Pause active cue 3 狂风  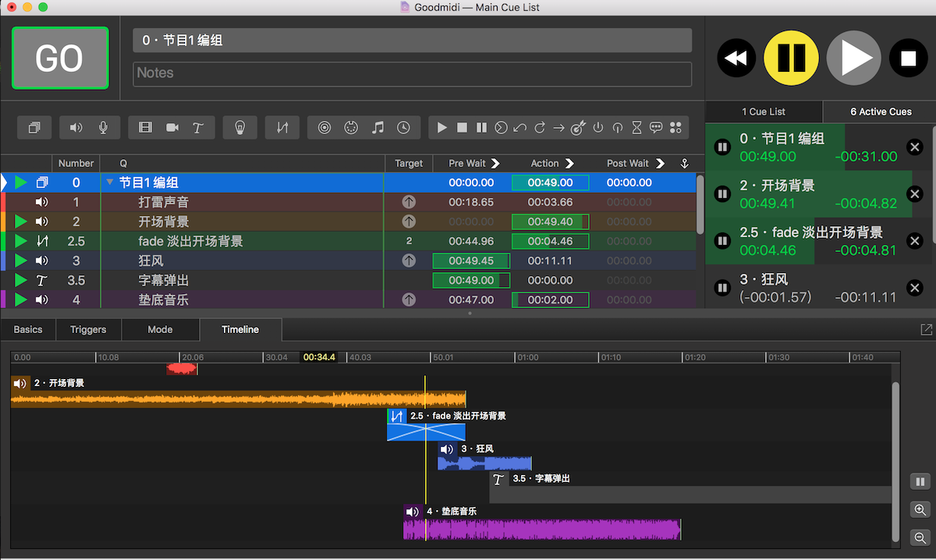[722, 288]
